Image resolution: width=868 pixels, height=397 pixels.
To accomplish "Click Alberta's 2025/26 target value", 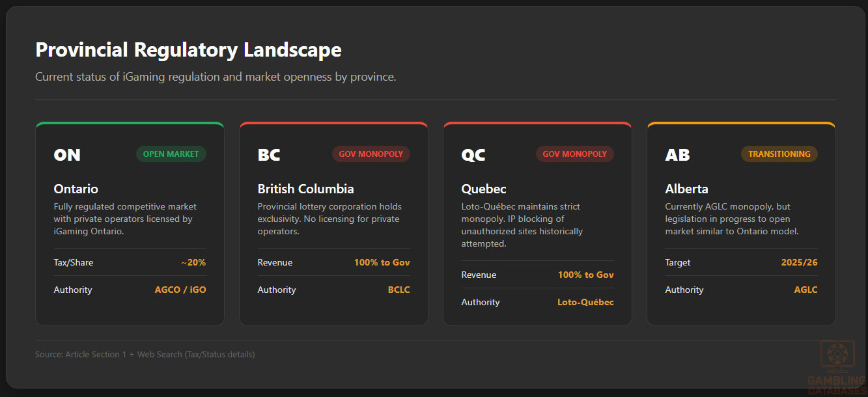I will (799, 262).
